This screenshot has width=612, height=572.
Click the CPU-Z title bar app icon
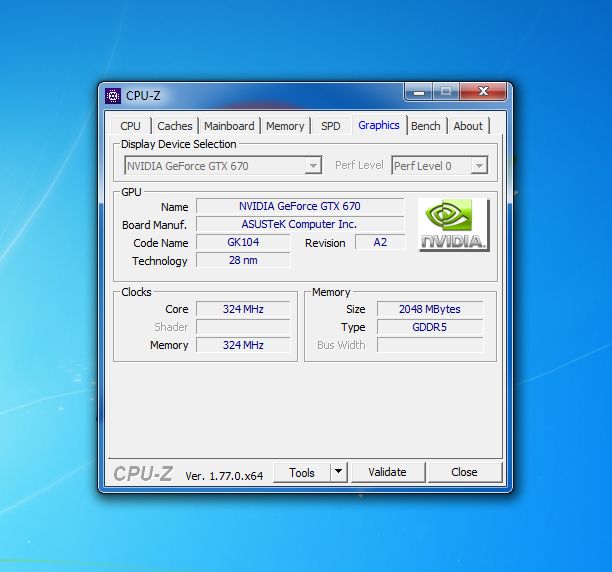tap(113, 96)
